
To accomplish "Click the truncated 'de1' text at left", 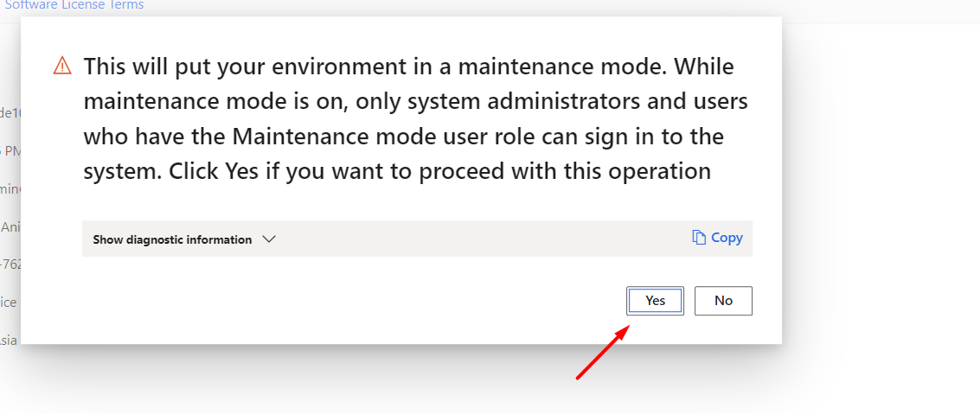I will click(x=10, y=112).
